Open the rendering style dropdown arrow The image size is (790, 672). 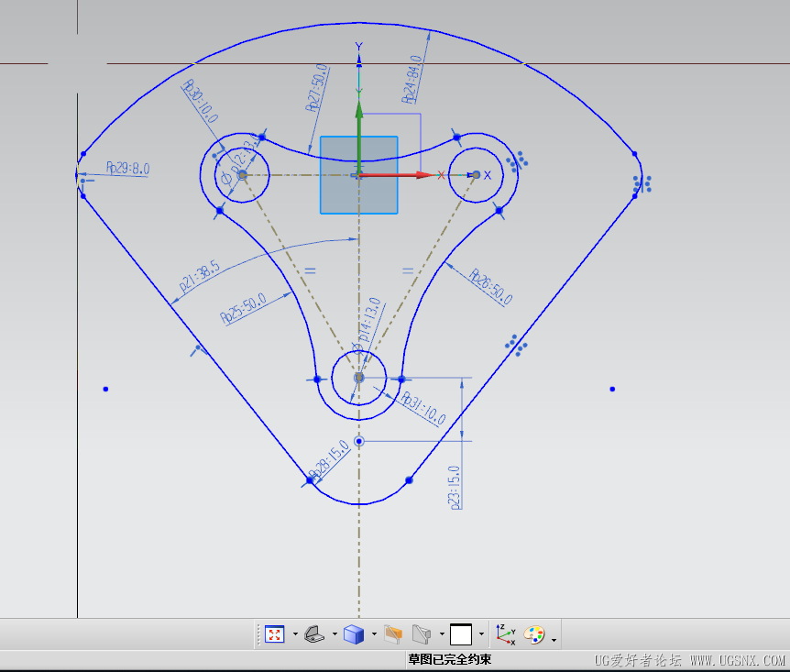[x=374, y=634]
